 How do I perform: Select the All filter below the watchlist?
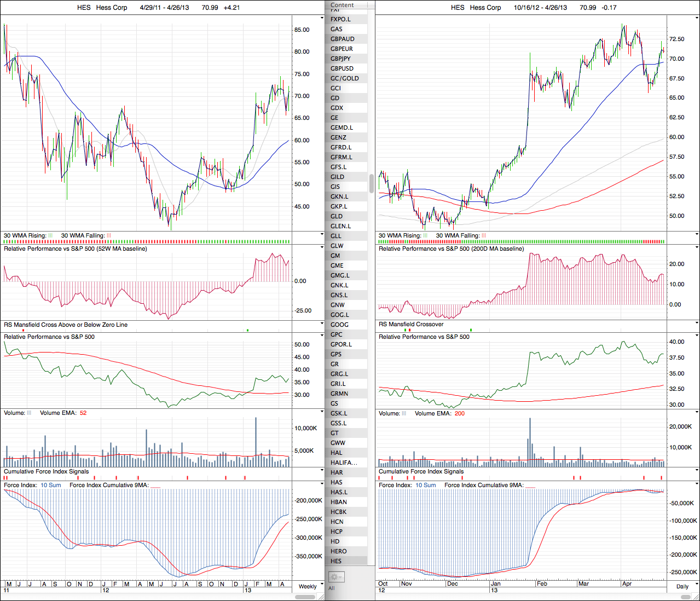tap(332, 588)
